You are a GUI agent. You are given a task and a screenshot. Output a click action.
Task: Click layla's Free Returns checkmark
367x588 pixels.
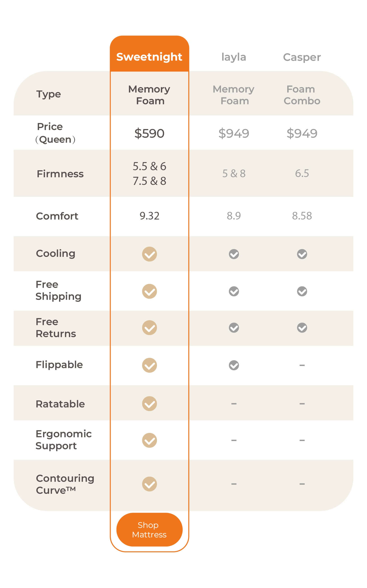click(x=234, y=328)
